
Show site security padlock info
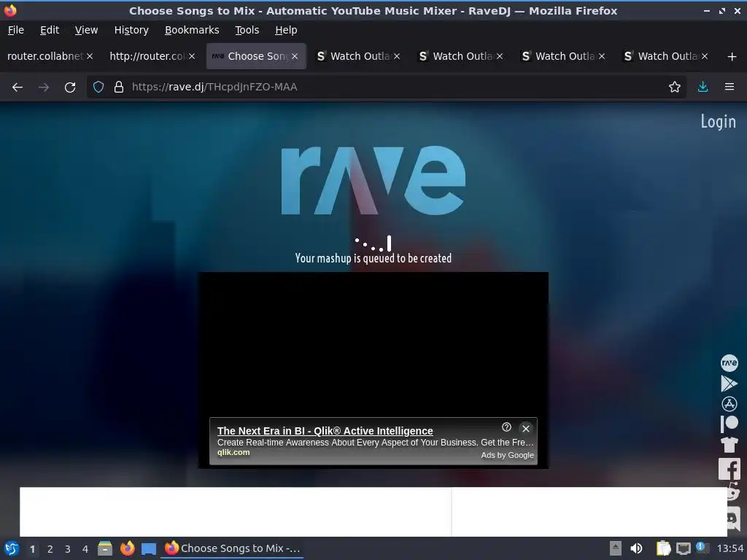(119, 87)
